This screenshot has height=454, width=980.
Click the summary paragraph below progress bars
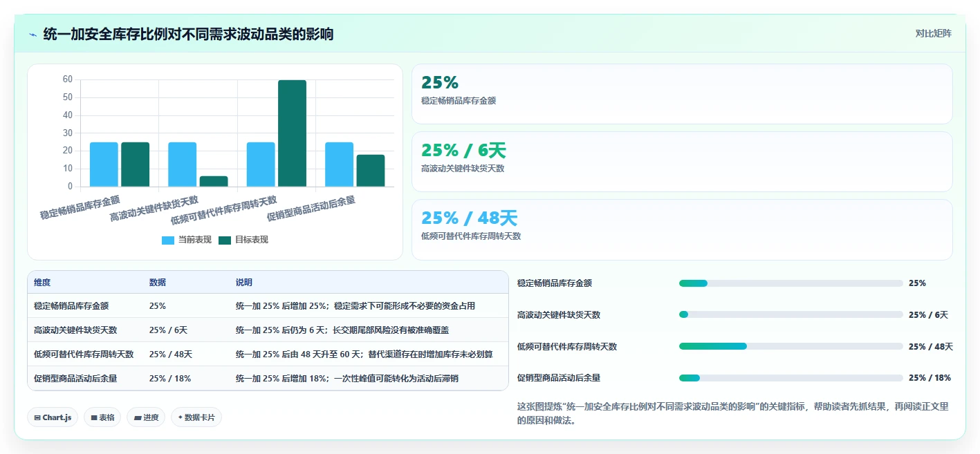click(x=733, y=413)
